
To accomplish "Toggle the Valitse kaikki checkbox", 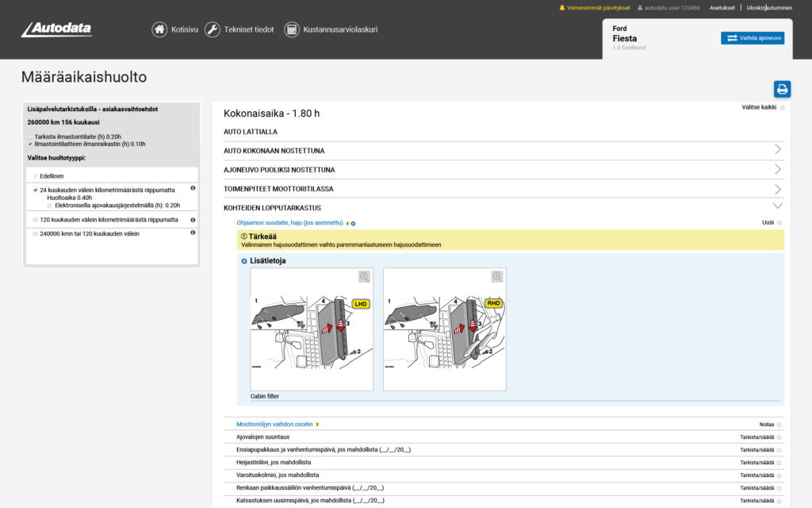I will click(x=782, y=107).
